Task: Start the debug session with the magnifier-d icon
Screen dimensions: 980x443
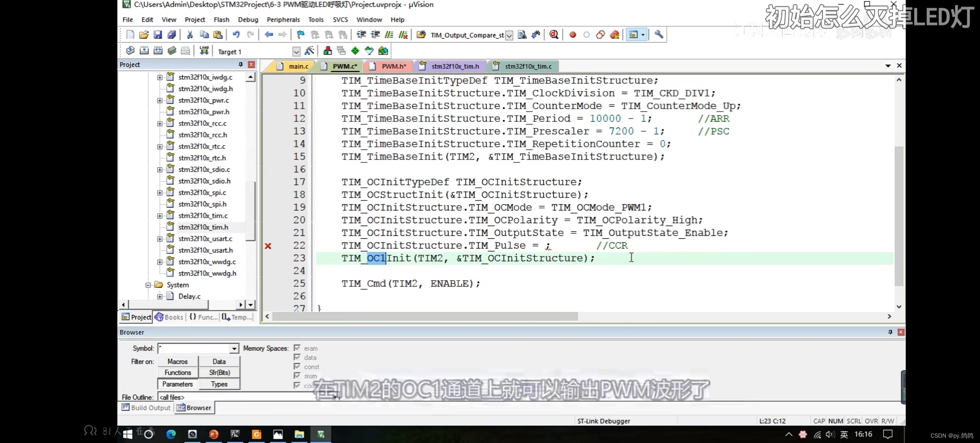Action: pos(554,35)
